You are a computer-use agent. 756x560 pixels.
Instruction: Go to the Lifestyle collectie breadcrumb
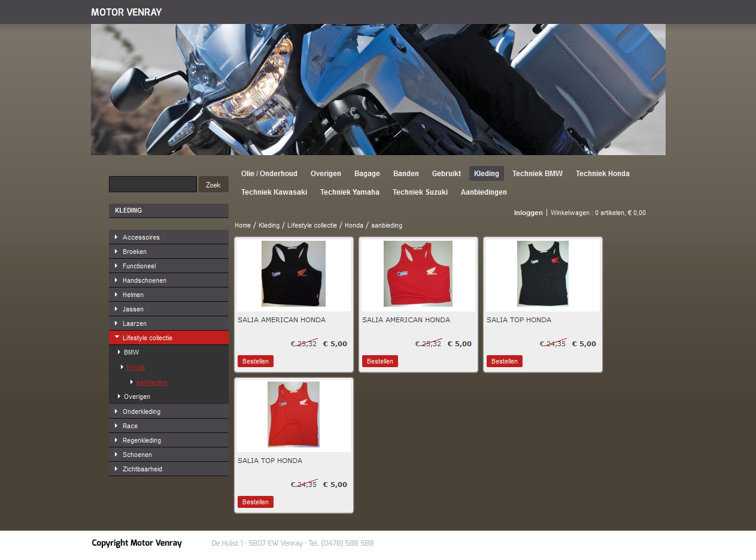point(312,226)
